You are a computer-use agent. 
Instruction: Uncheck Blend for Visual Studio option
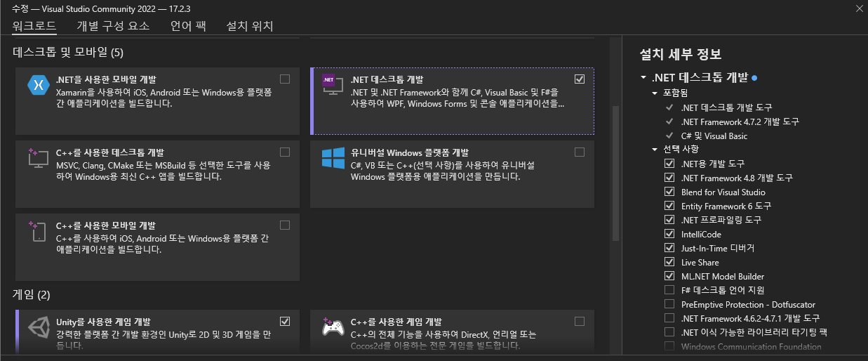coord(669,192)
